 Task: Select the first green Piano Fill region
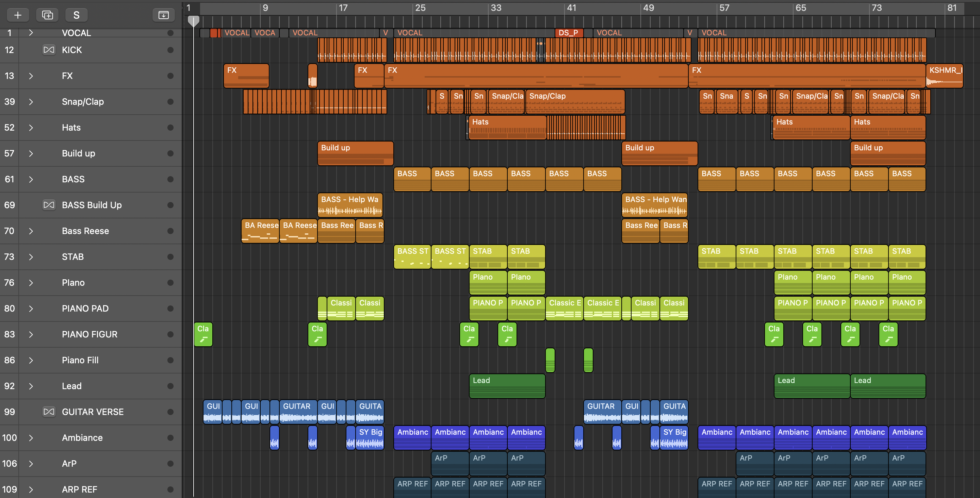coord(550,360)
